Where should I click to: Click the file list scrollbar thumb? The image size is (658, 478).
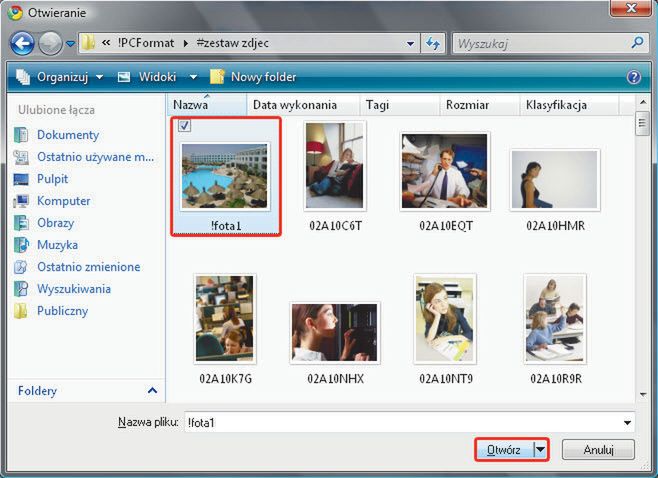(x=642, y=123)
